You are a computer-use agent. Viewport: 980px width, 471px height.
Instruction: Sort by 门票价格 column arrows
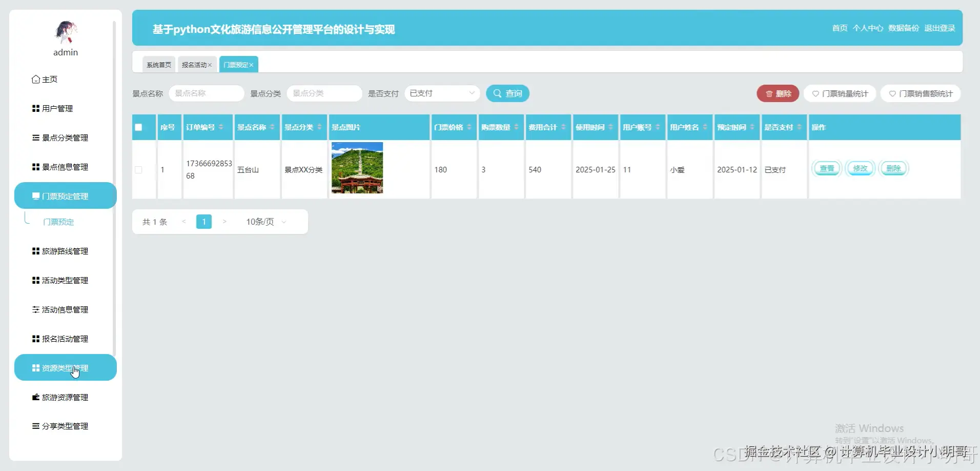click(x=469, y=127)
